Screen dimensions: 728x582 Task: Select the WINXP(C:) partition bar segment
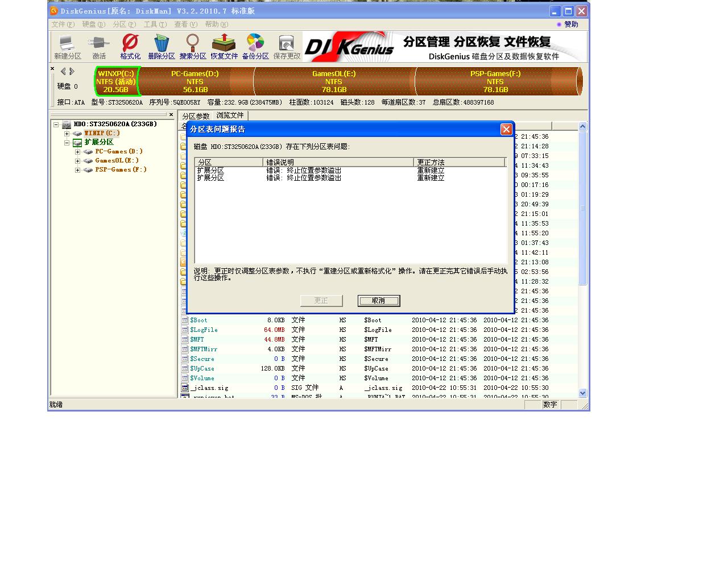[x=117, y=81]
